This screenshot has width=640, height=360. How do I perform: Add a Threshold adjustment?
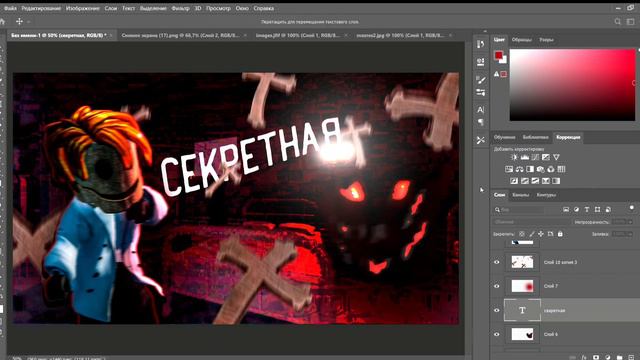(x=535, y=181)
